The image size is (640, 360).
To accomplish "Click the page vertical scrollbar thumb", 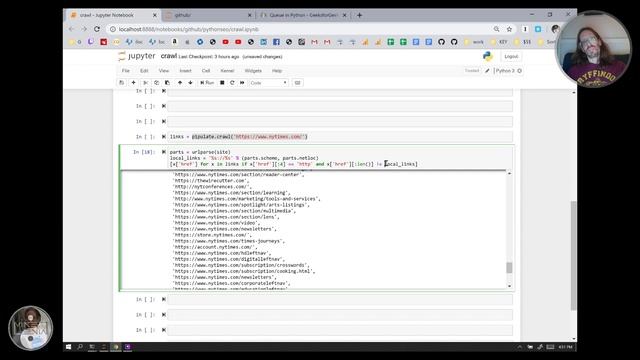I will pyautogui.click(x=573, y=255).
